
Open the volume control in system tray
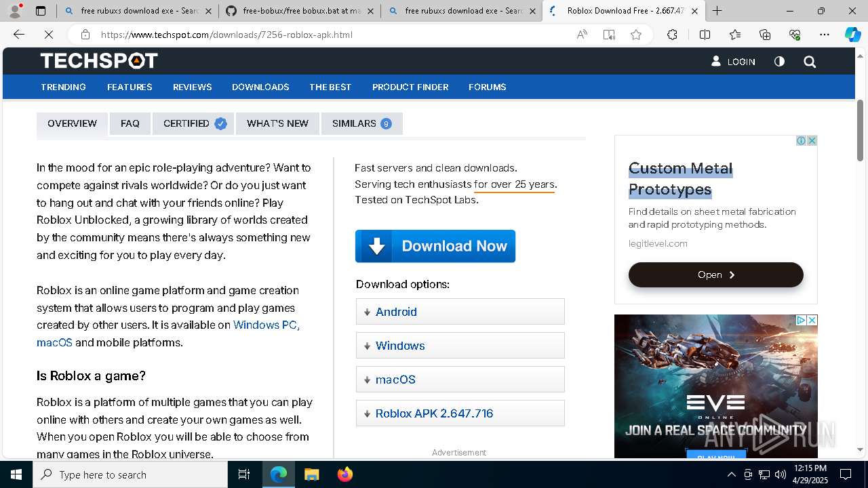[780, 474]
